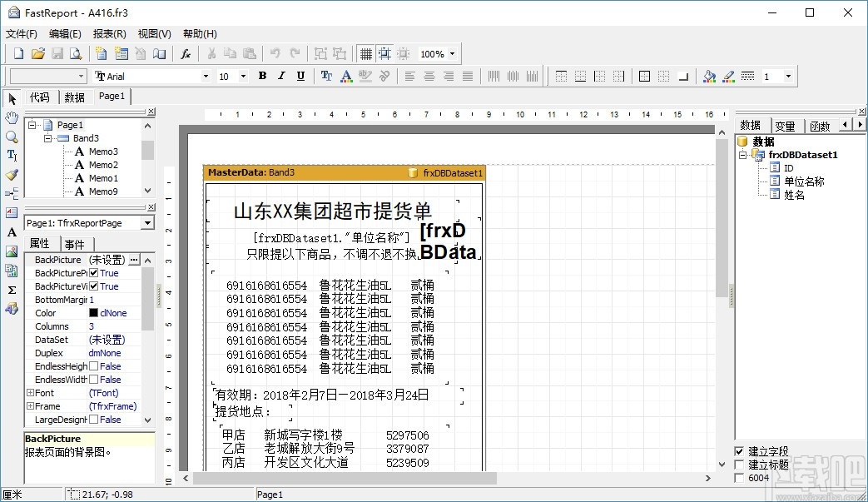
Task: Select the Color clNone black swatch
Action: point(94,313)
